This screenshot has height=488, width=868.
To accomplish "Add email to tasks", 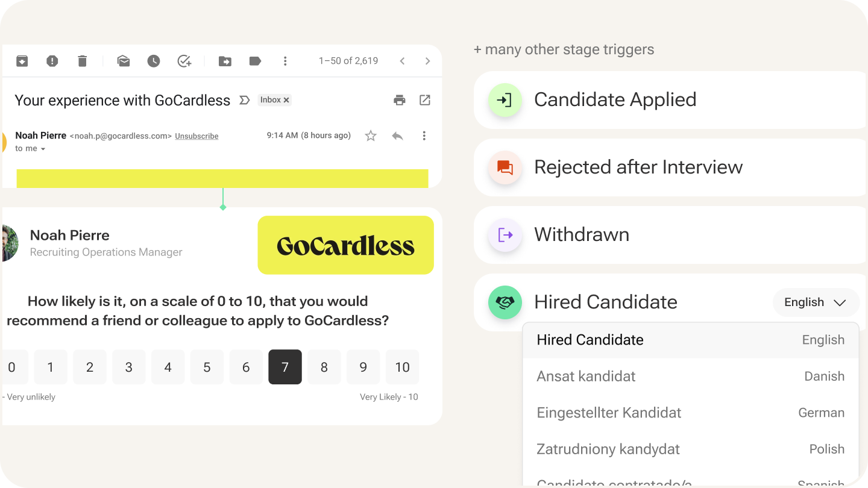I will (x=184, y=61).
